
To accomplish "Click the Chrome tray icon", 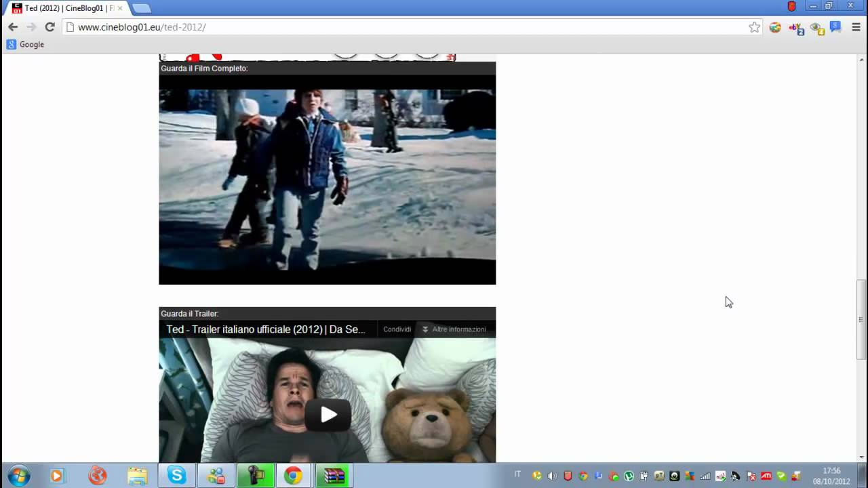I will tap(583, 476).
